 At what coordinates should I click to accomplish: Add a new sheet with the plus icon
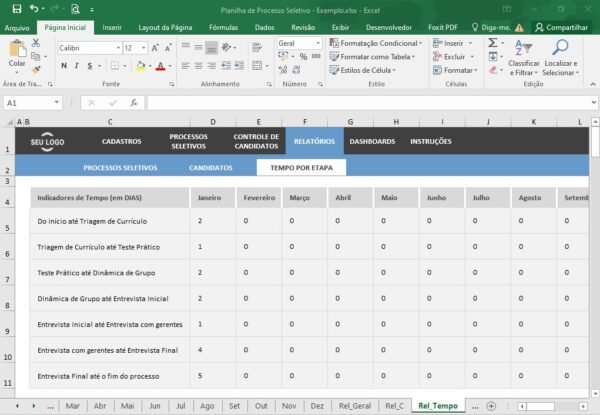tap(491, 406)
